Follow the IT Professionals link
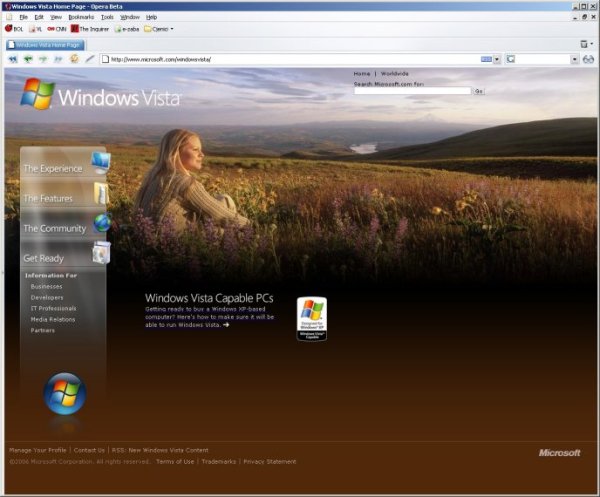600x497 pixels. (53, 308)
